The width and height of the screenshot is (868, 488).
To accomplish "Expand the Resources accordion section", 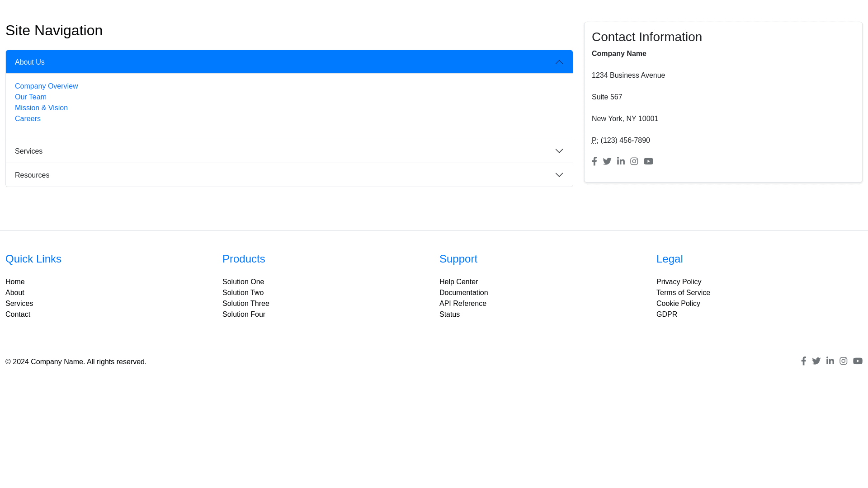I will click(289, 175).
